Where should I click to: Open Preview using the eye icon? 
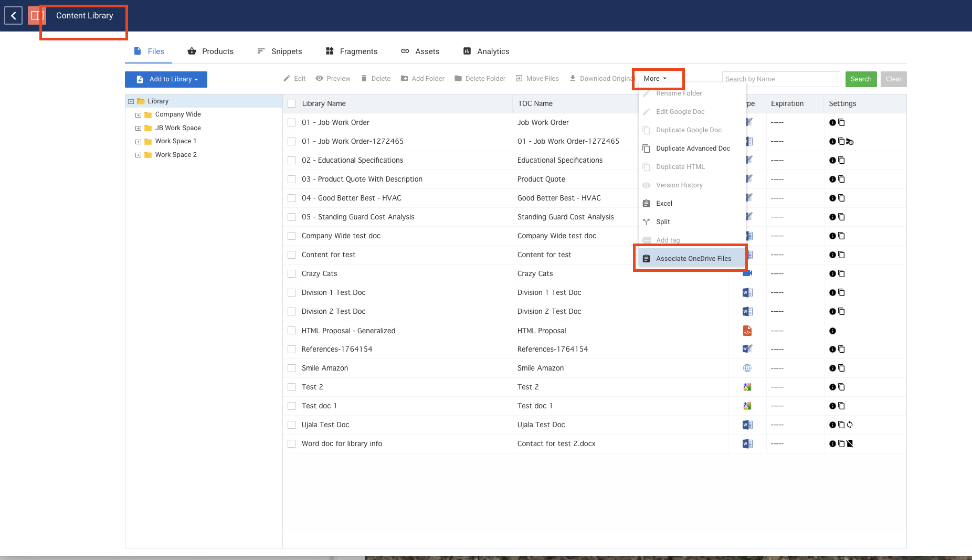[320, 78]
